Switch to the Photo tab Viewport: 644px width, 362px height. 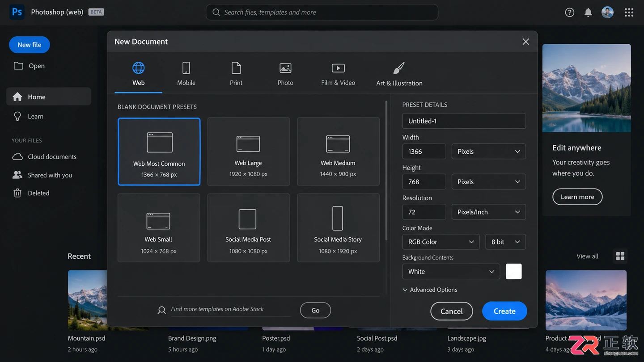click(x=285, y=74)
